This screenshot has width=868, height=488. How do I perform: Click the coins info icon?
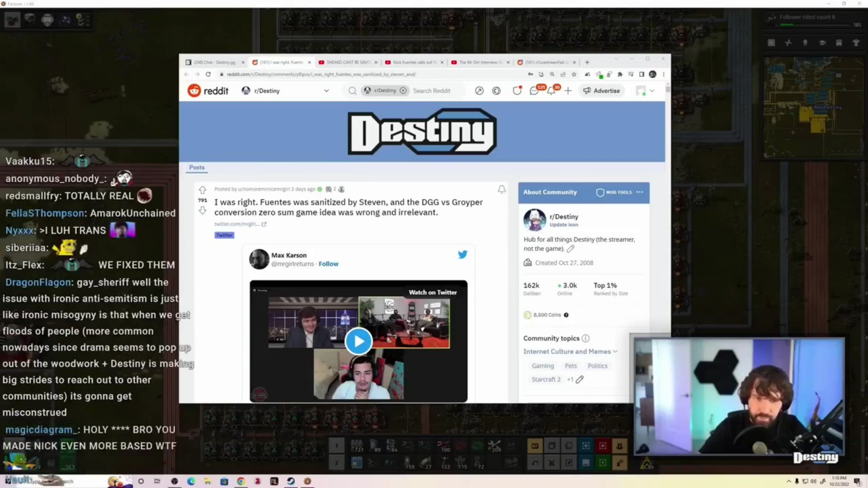tap(566, 315)
